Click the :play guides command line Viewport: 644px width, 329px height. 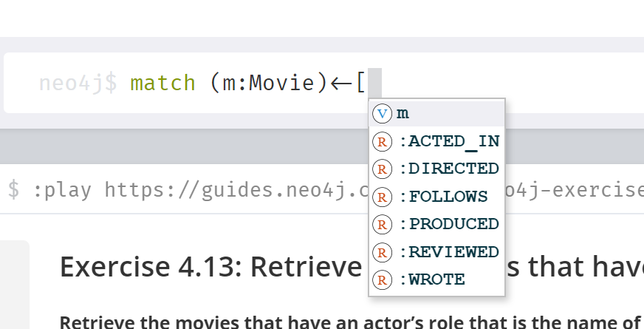(322, 189)
